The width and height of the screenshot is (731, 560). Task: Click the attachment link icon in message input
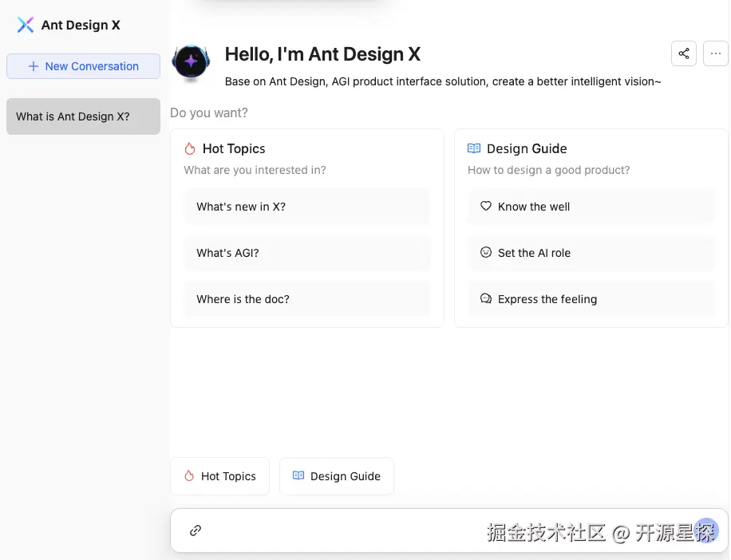[x=195, y=530]
